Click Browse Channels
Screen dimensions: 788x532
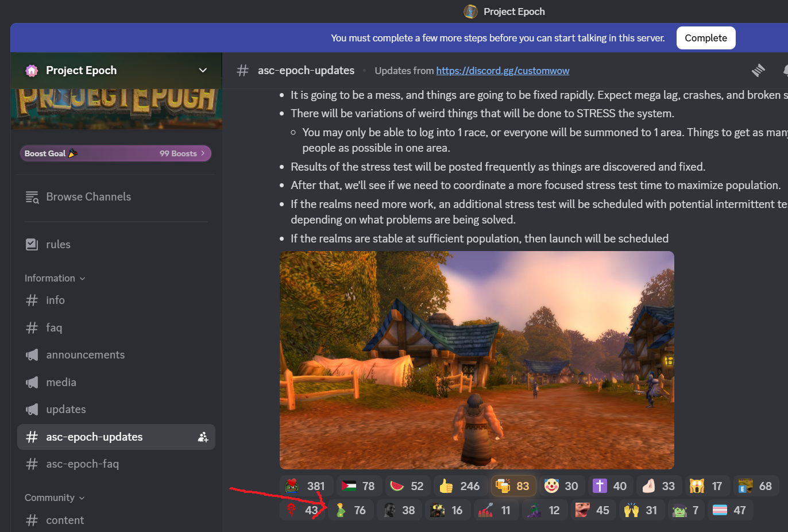point(116,197)
